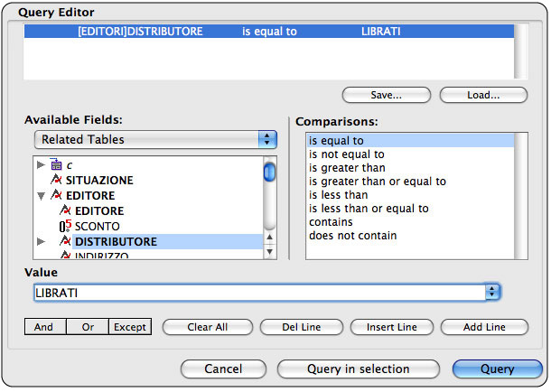Click the fields list scroll up arrow
The height and width of the screenshot is (392, 551).
pos(269,238)
